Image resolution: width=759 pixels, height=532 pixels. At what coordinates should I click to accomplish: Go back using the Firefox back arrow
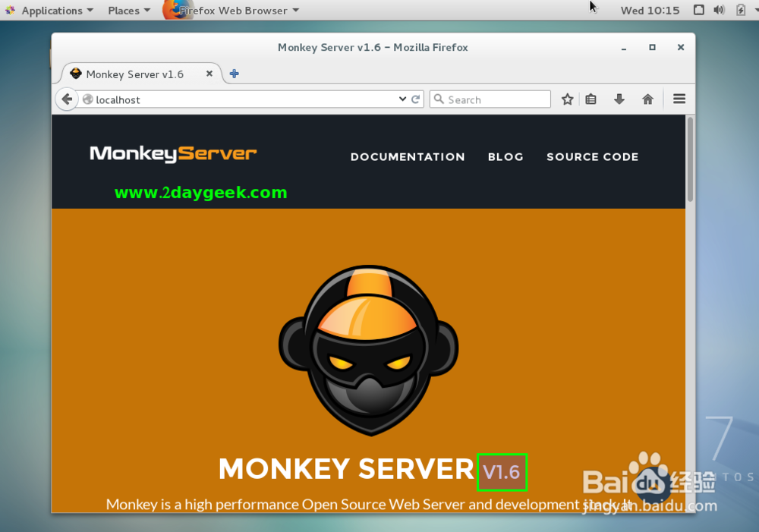pyautogui.click(x=67, y=99)
